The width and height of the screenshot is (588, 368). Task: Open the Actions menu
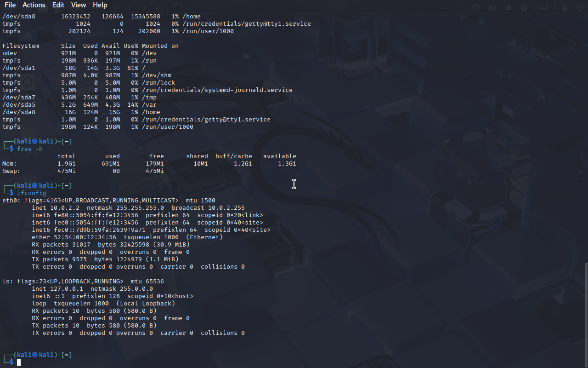tap(34, 5)
